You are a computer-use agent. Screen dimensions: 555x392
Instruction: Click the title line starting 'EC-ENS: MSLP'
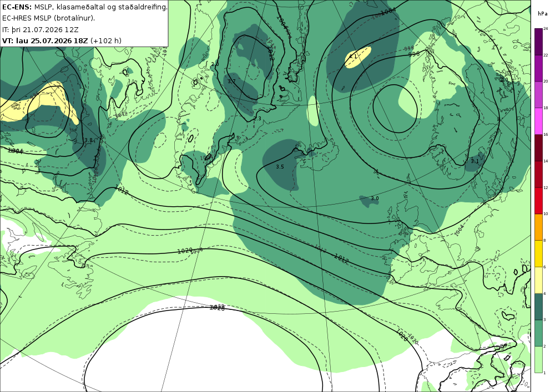click(x=84, y=7)
